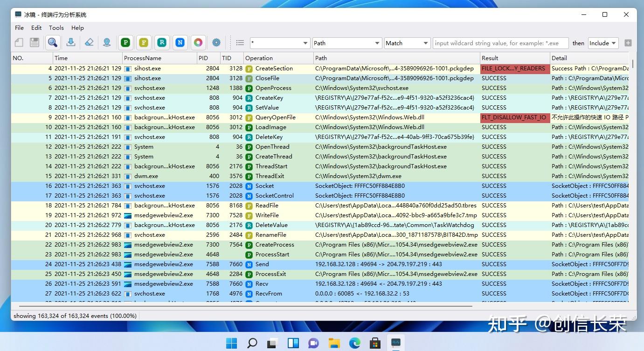Toggle the blue N network events filter
Viewport: 644px width, 351px height.
180,43
